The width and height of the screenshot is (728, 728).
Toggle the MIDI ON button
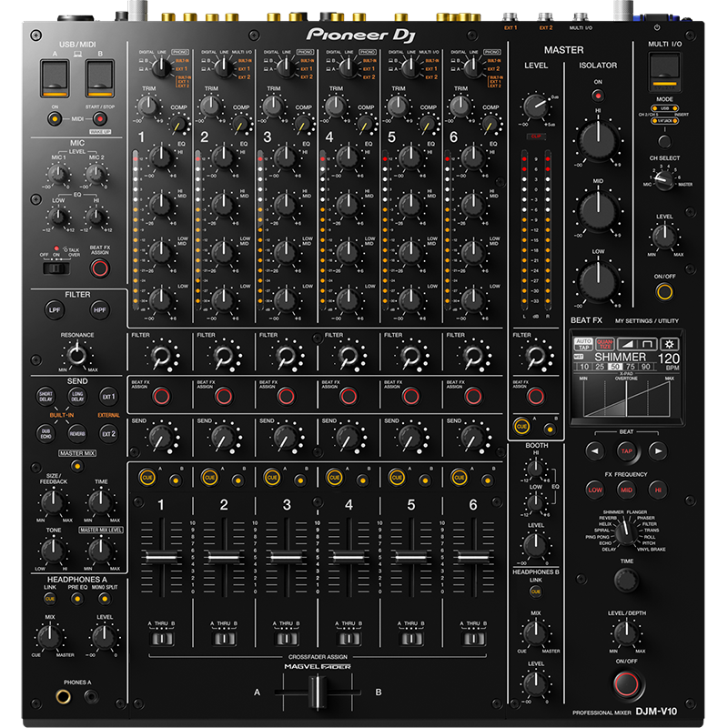pyautogui.click(x=55, y=119)
